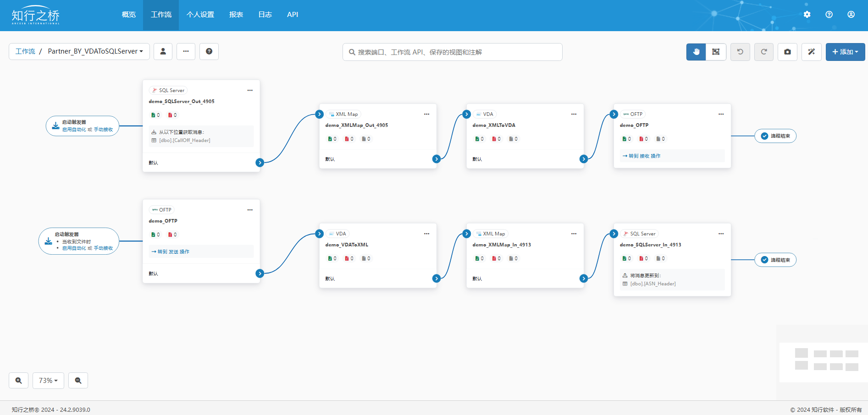This screenshot has width=868, height=415.
Task: Open options menu of demo_SQLServer_In_4913
Action: tap(721, 234)
